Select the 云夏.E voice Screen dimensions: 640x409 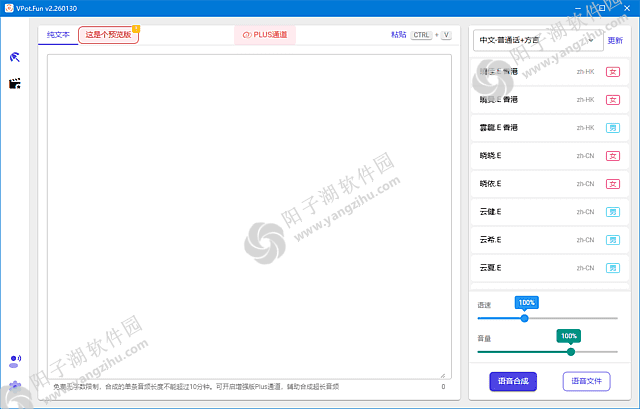point(550,268)
